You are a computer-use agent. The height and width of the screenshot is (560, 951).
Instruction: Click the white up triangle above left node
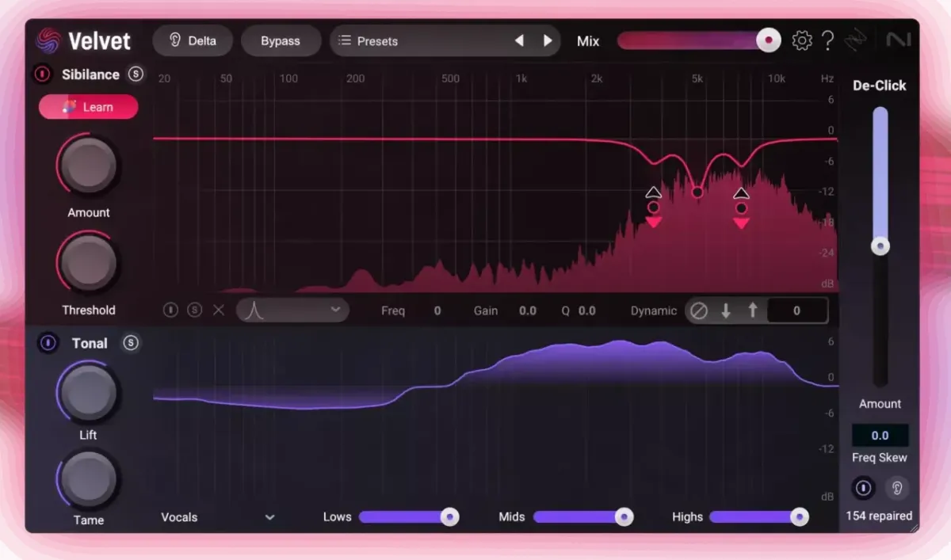[x=653, y=192]
